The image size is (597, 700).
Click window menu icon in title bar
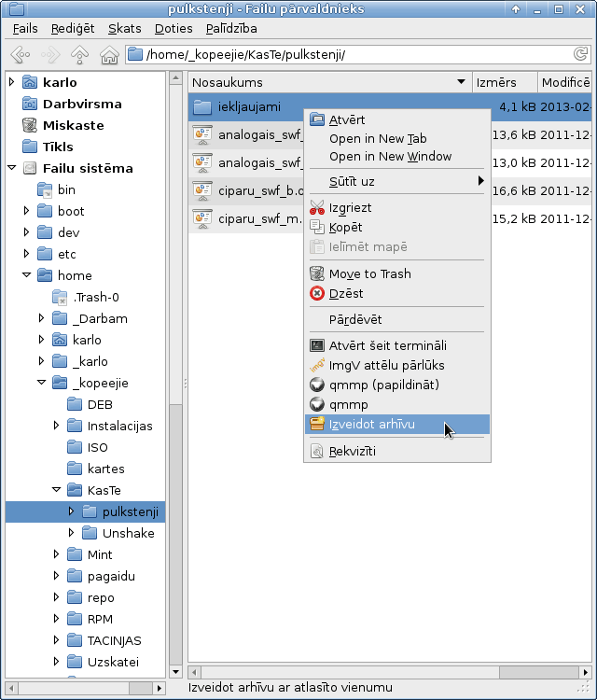click(16, 8)
